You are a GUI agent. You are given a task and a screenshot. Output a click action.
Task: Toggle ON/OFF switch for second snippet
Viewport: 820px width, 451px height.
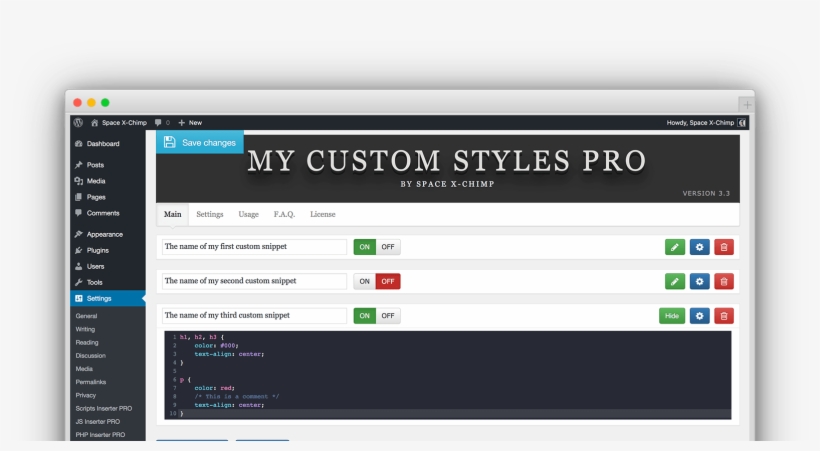coord(377,281)
